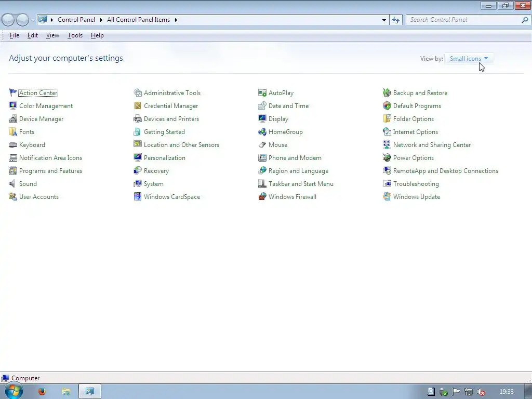
Task: Open the Windows Start button
Action: tap(14, 391)
